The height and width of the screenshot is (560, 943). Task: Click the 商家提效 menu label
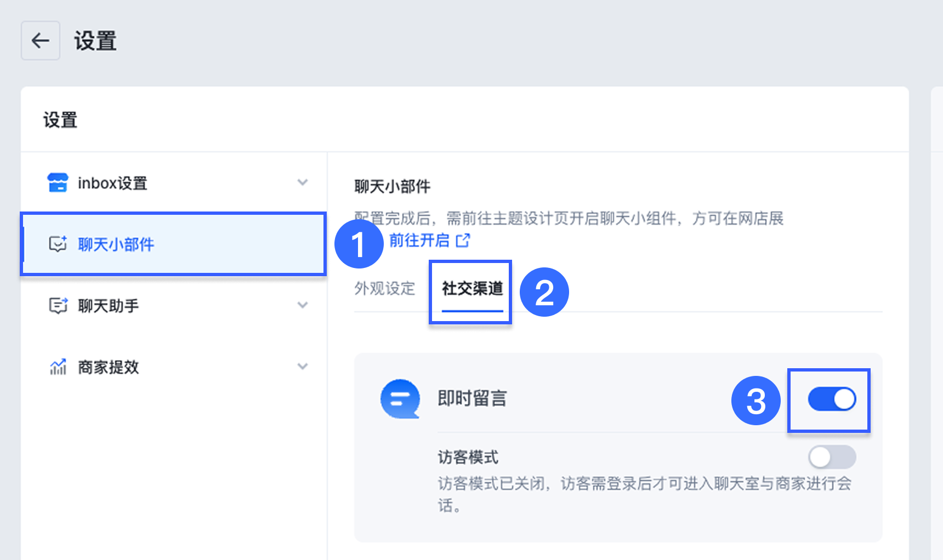109,367
